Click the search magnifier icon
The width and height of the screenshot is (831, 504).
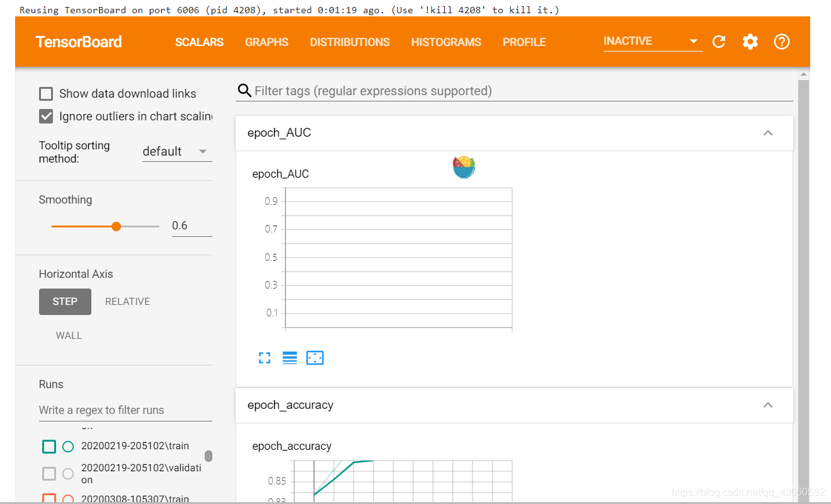pyautogui.click(x=244, y=91)
